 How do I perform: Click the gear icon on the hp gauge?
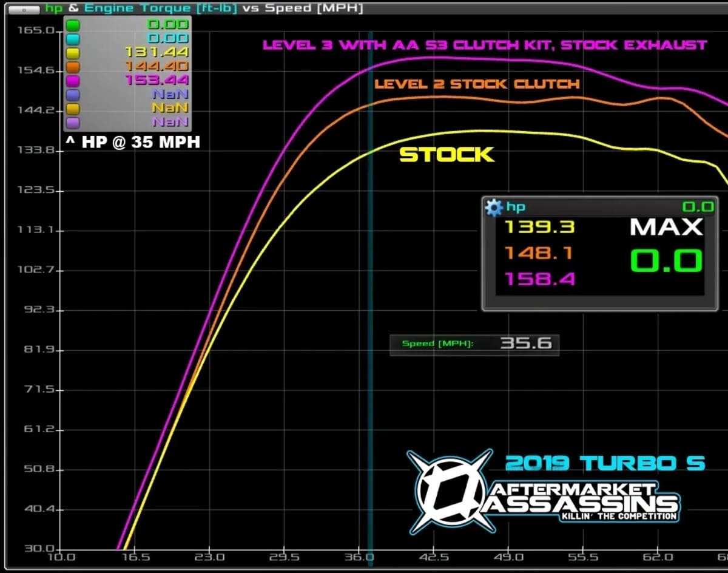coord(494,208)
